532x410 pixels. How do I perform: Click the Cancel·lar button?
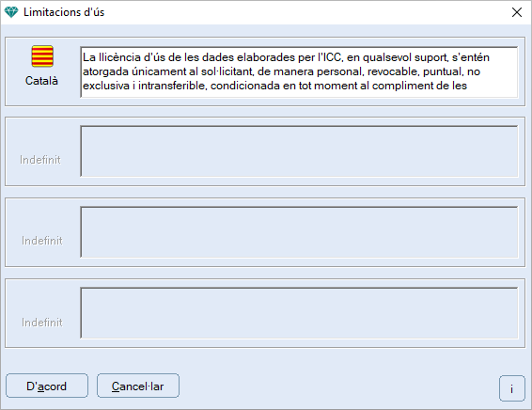138,386
